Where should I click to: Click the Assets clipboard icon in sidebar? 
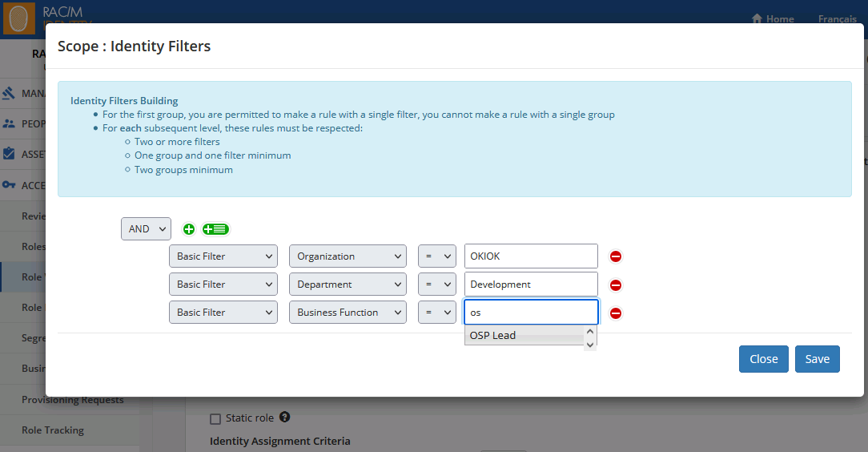pos(9,153)
